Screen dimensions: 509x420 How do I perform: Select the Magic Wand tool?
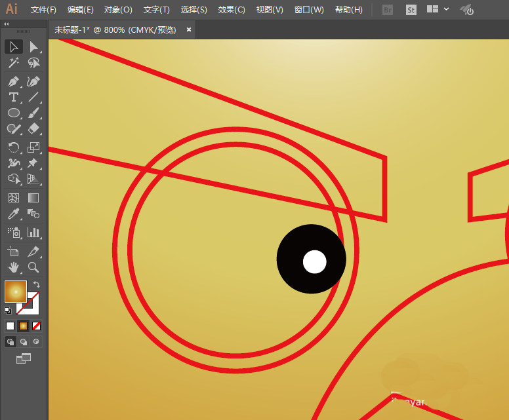14,63
